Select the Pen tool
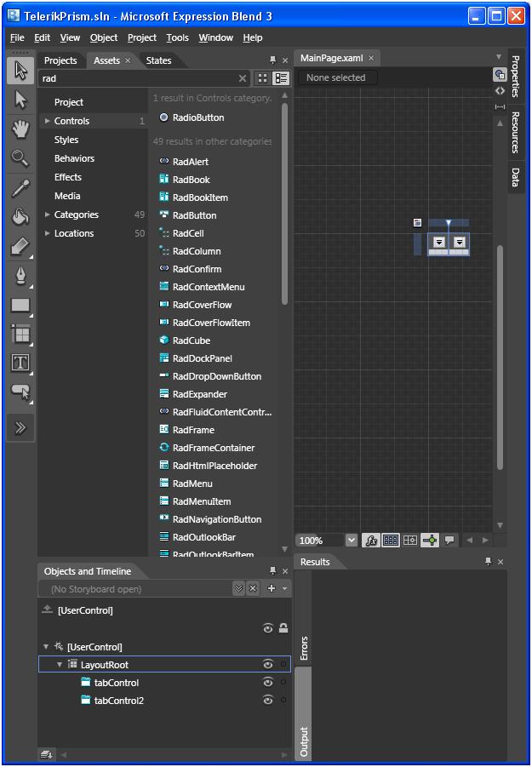This screenshot has width=532, height=767. tap(20, 277)
